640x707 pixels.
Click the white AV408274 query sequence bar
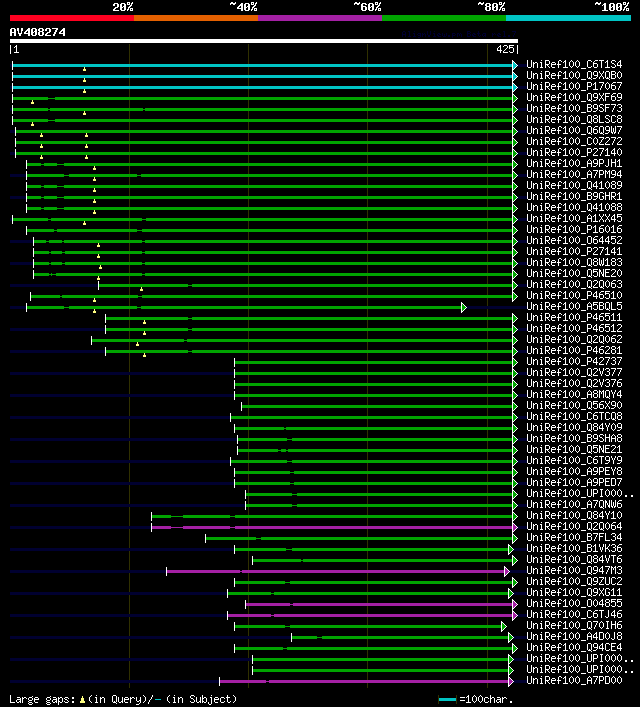point(264,41)
